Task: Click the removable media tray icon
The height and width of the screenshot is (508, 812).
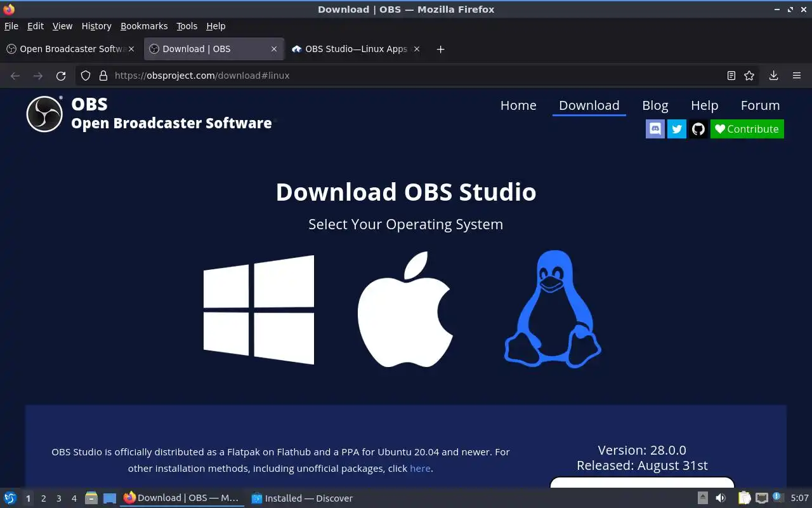Action: (x=703, y=498)
